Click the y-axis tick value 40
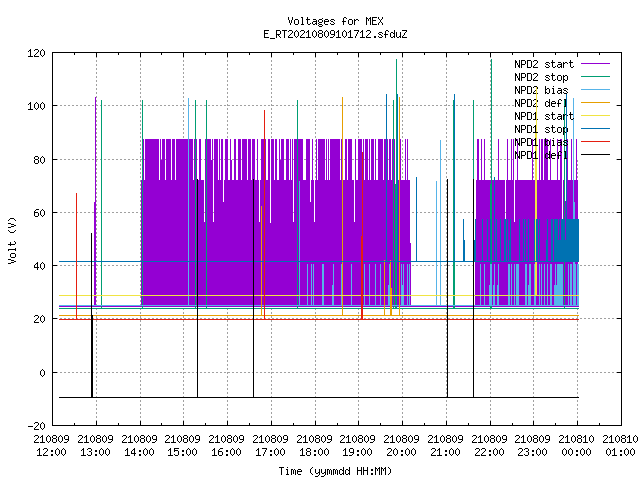Image resolution: width=640 pixels, height=480 pixels. [40, 266]
